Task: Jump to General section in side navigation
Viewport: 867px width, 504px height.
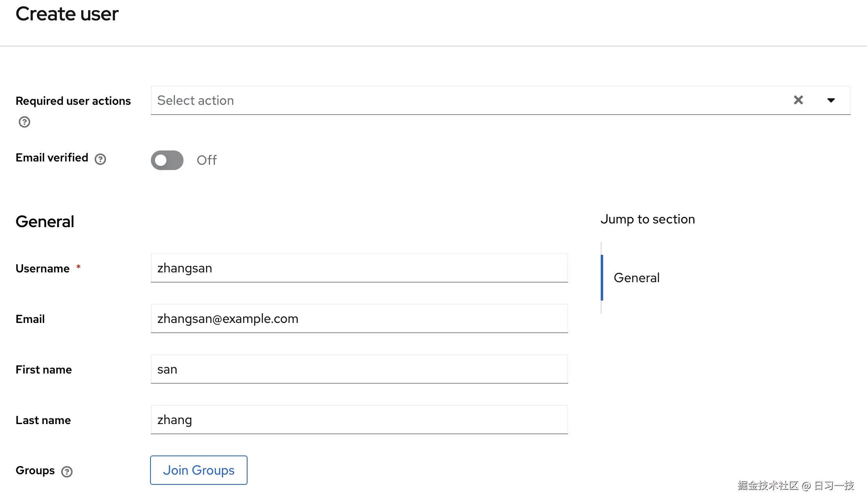Action: point(636,278)
